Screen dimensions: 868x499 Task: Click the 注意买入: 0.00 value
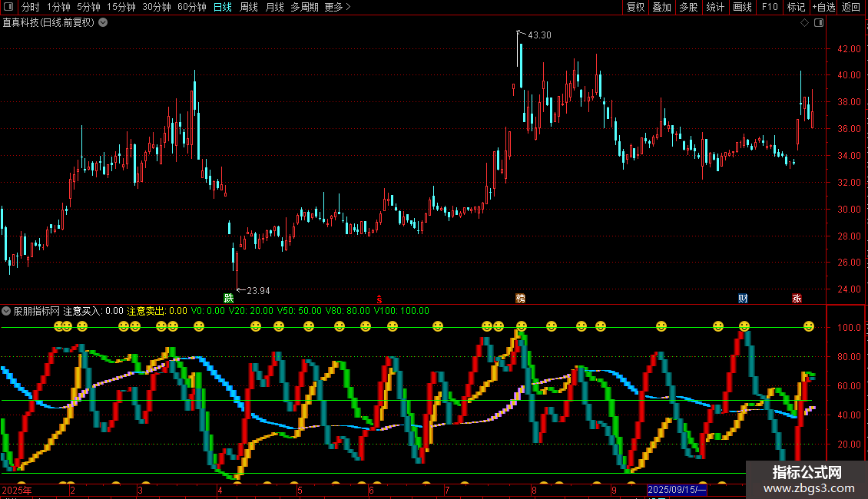point(94,311)
